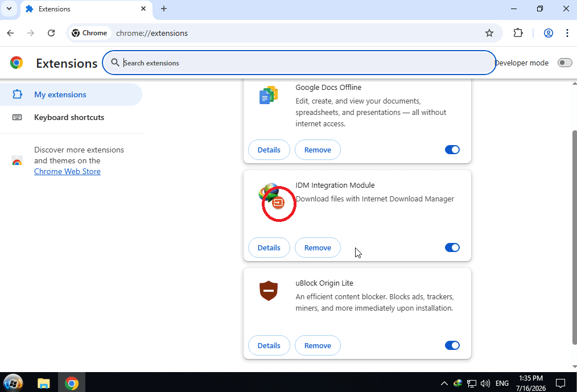
Task: Close the Extensions tab
Action: [143, 9]
